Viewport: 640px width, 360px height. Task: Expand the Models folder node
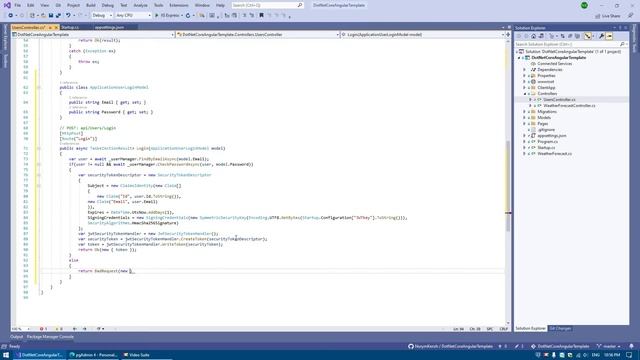pos(524,118)
